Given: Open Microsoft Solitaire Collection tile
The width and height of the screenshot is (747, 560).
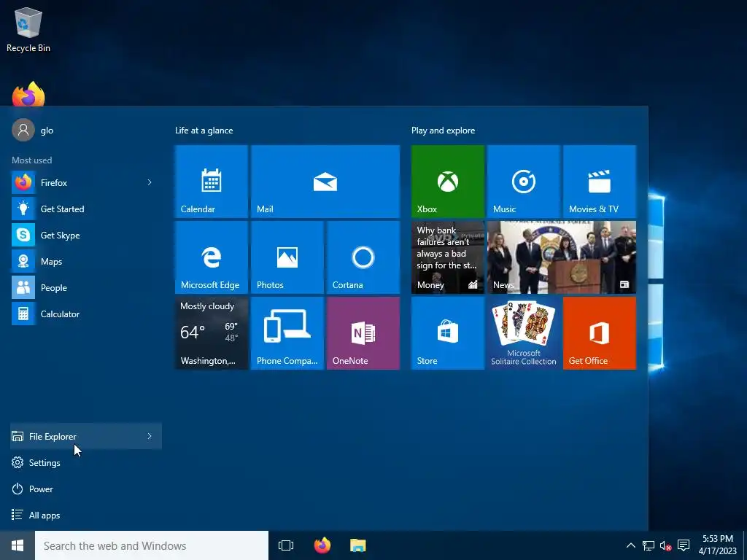Looking at the screenshot, I should click(x=523, y=332).
